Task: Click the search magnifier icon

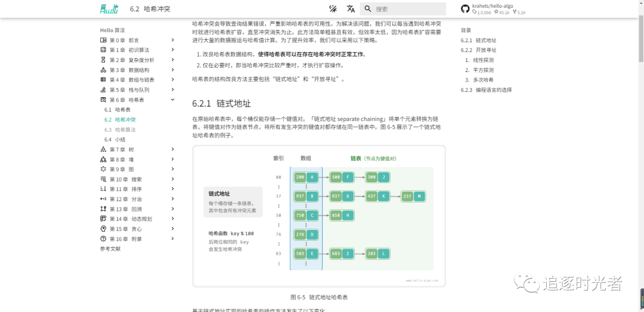Action: point(369,9)
